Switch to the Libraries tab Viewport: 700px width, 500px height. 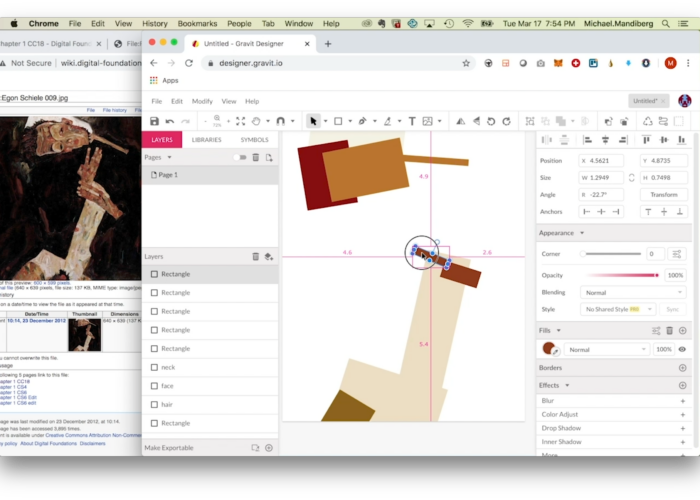(207, 140)
